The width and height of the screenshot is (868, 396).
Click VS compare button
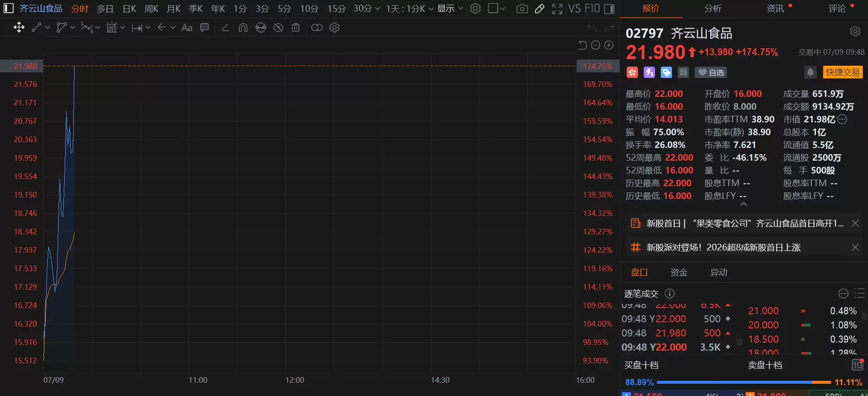tap(574, 9)
